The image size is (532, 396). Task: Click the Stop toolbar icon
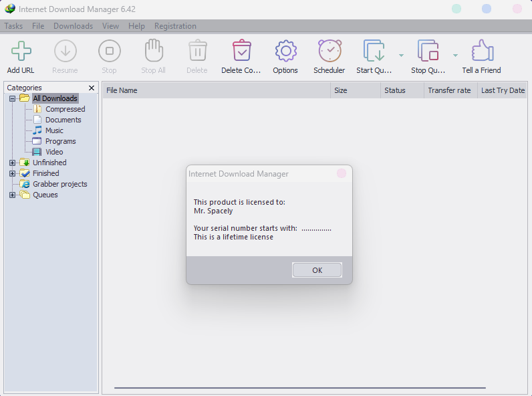click(x=109, y=51)
